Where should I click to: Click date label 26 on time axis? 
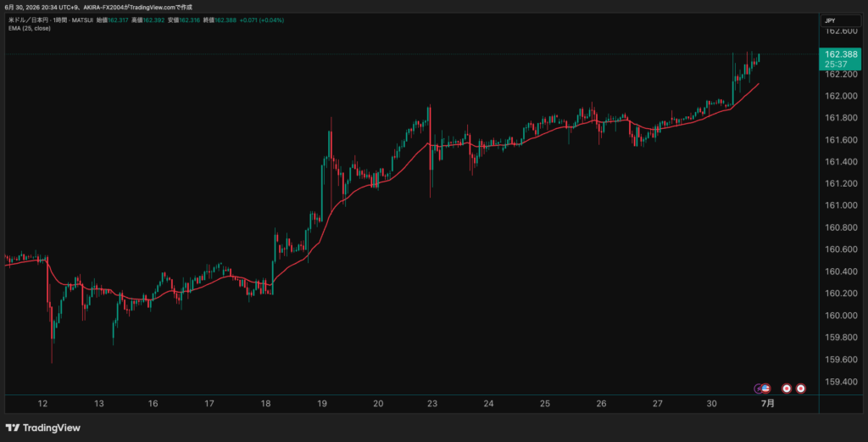[x=601, y=404]
